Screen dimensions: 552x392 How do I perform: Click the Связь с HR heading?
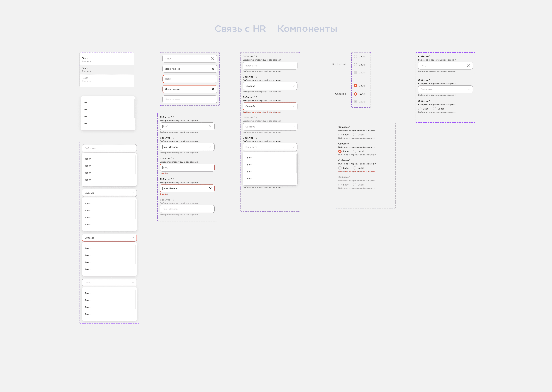point(240,29)
